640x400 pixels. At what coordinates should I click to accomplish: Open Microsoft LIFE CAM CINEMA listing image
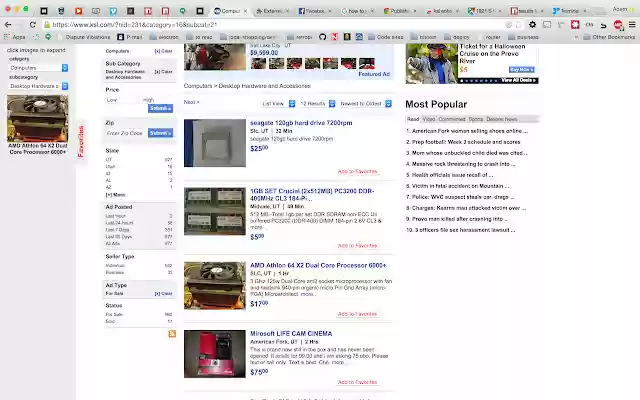click(x=214, y=353)
